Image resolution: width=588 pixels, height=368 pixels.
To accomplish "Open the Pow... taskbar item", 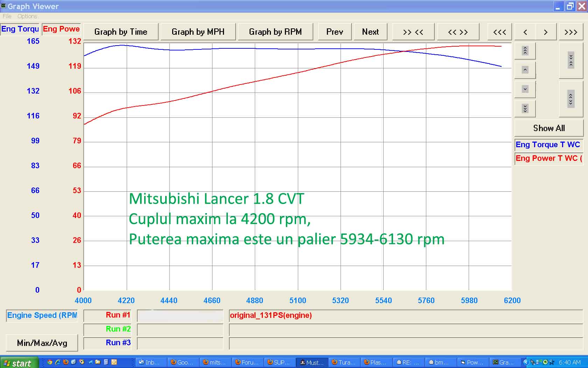I will [x=474, y=362].
